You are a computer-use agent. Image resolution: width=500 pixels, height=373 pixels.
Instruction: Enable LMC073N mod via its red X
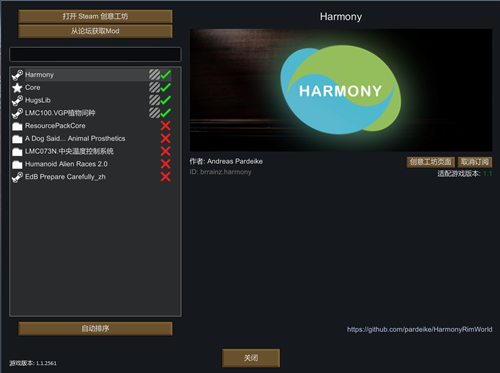point(166,151)
